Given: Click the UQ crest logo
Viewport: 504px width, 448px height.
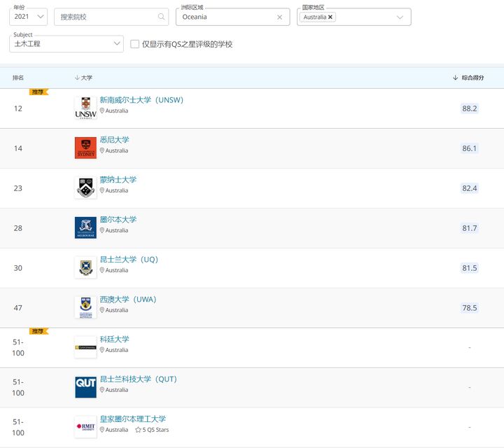Looking at the screenshot, I should coord(85,267).
